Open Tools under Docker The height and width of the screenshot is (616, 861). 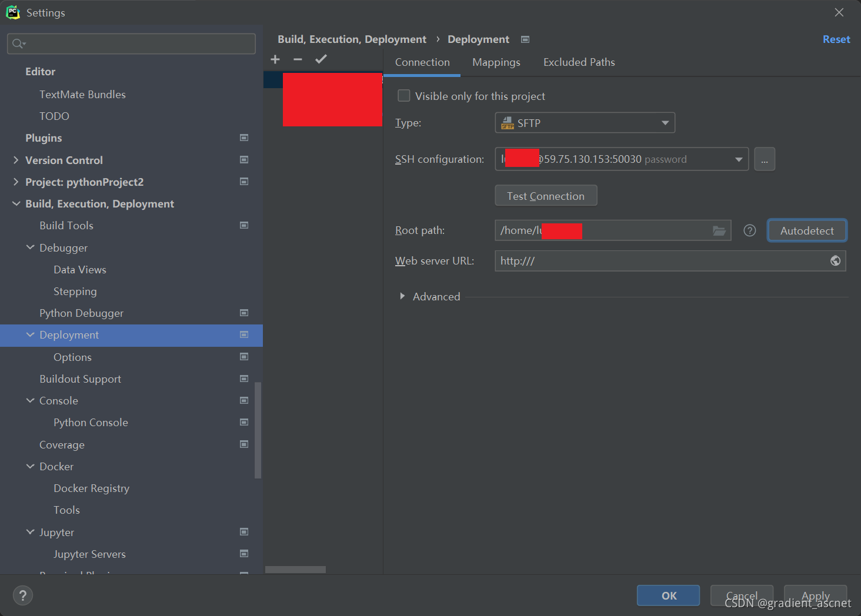click(x=66, y=510)
